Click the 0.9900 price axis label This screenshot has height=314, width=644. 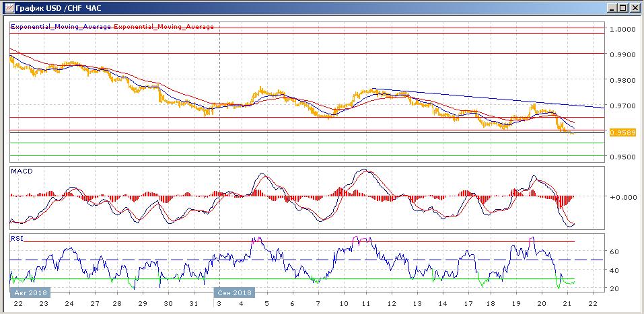click(x=622, y=55)
